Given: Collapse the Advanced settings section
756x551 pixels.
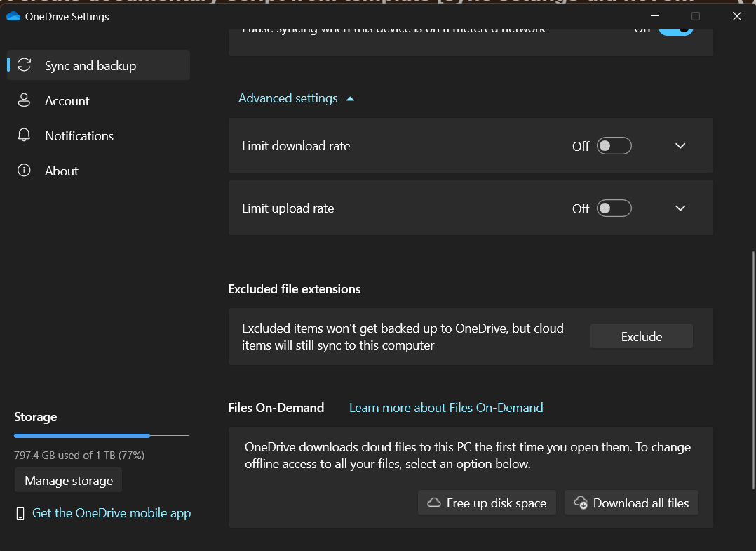Looking at the screenshot, I should point(296,98).
